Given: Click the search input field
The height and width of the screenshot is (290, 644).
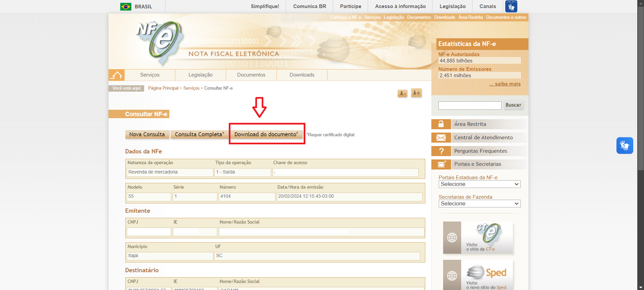Looking at the screenshot, I should [470, 105].
